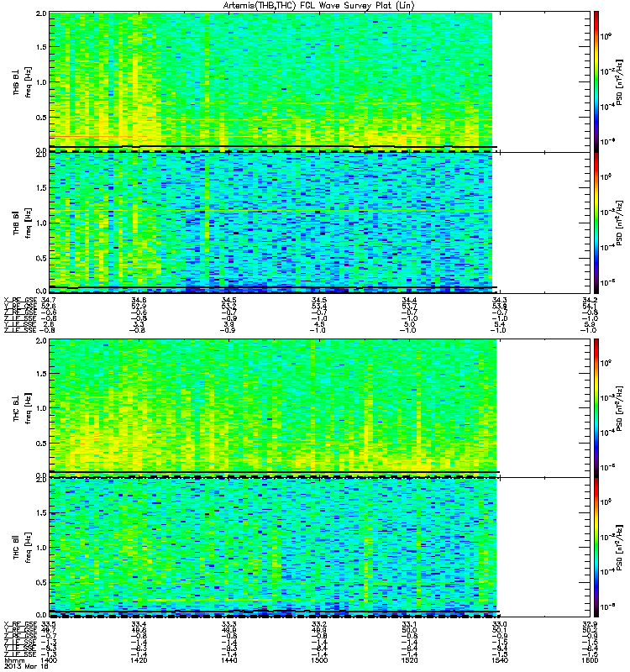Click the 1.5 frequency tick of topmost panel
Viewport: 630px width, 672px height.
(41, 47)
